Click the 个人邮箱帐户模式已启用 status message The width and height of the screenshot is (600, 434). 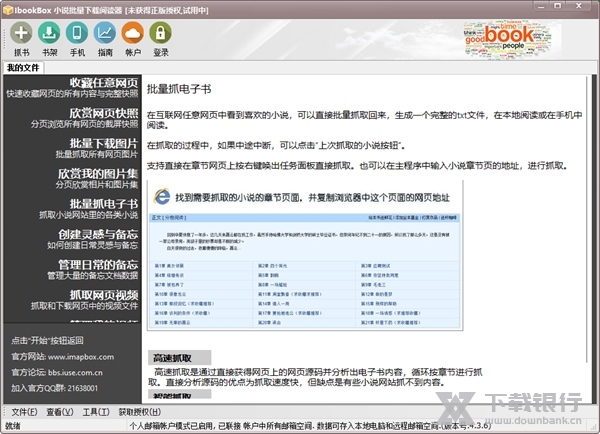310,426
